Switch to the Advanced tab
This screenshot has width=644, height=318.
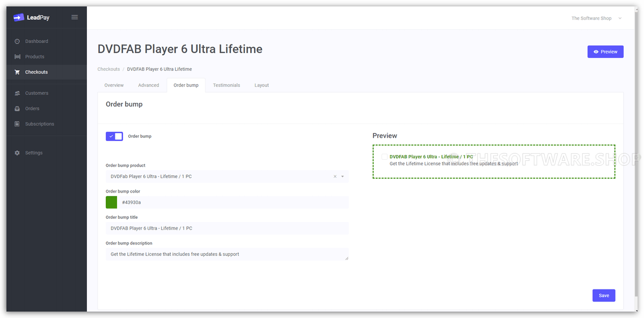[x=149, y=85]
